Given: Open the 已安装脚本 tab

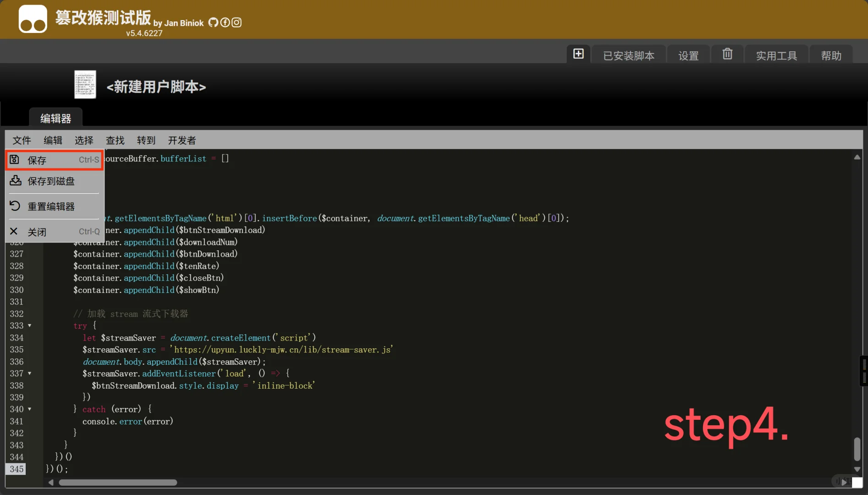Looking at the screenshot, I should (629, 55).
